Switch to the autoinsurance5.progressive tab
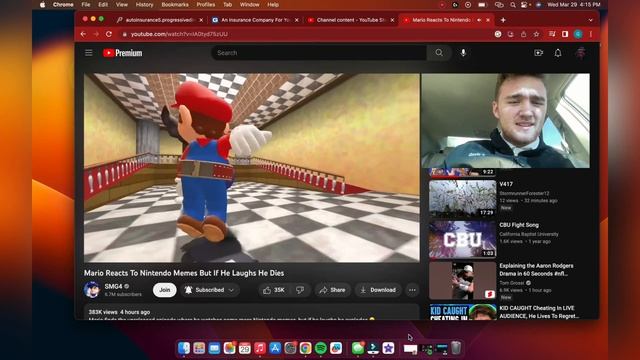Viewport: 640px width, 360px height. tap(160, 20)
